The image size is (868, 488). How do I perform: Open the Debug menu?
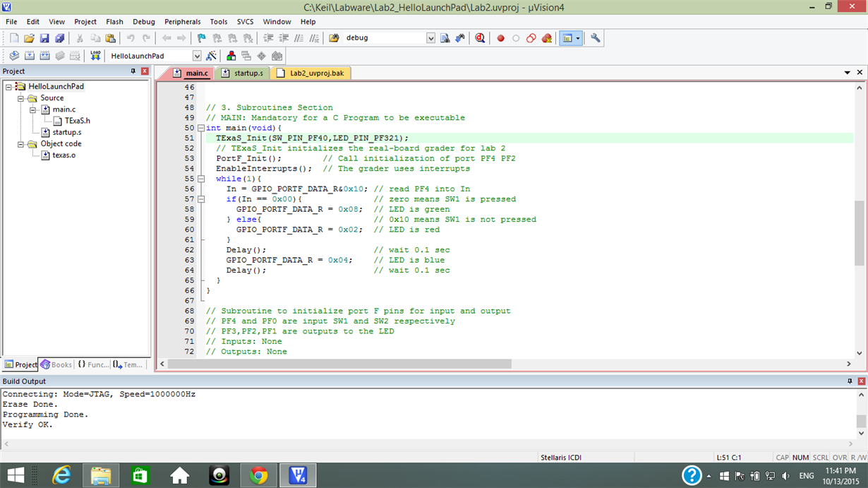pyautogui.click(x=144, y=22)
